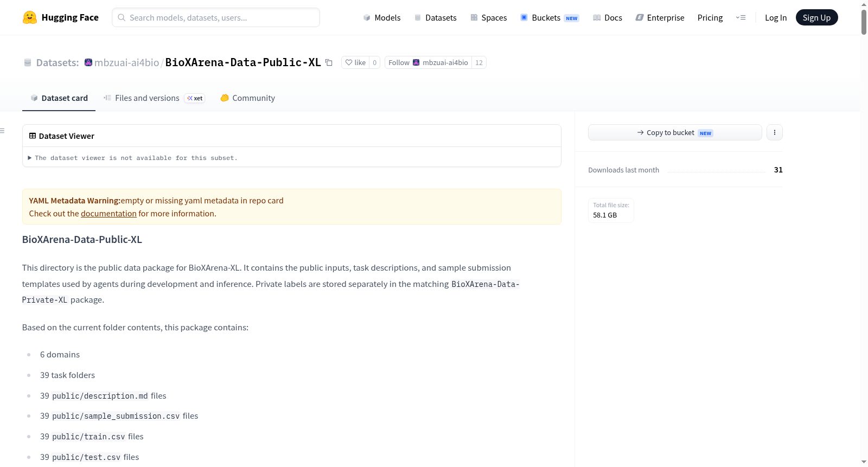
Task: Click the Datasets icon in navbar
Action: click(418, 17)
